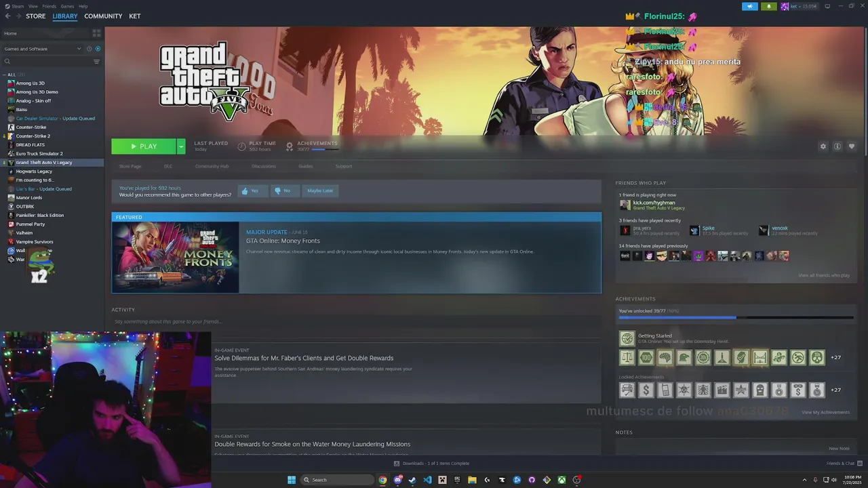
Task: Click the Steam announcements megaphone icon
Action: click(750, 6)
